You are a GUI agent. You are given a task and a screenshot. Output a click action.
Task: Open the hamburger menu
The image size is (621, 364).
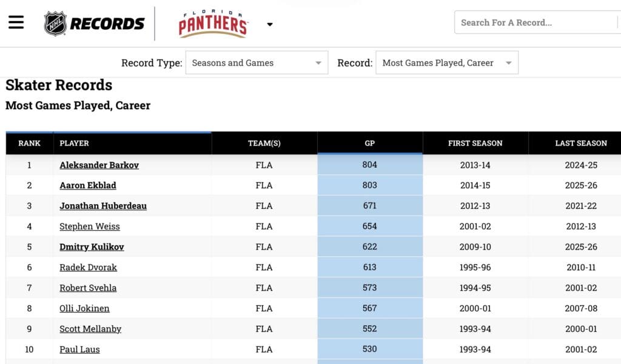coord(16,22)
